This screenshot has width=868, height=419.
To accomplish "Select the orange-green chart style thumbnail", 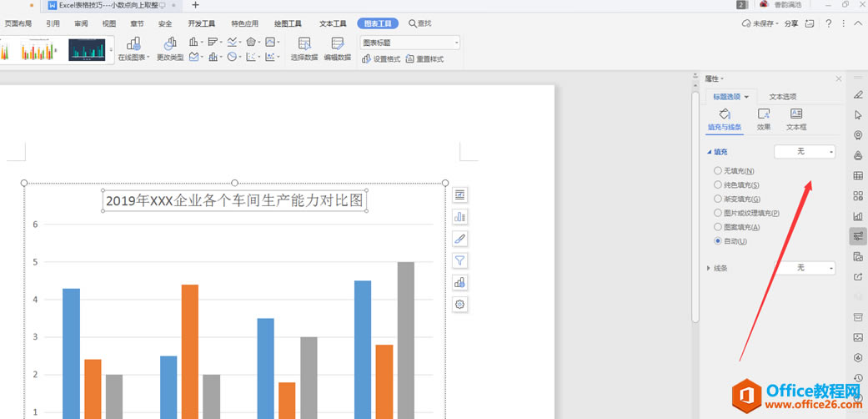I will coord(40,50).
